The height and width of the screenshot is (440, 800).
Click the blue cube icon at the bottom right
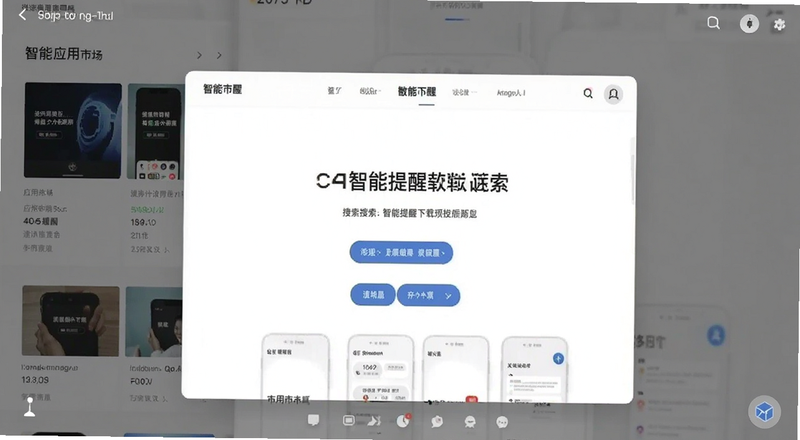coord(764,411)
